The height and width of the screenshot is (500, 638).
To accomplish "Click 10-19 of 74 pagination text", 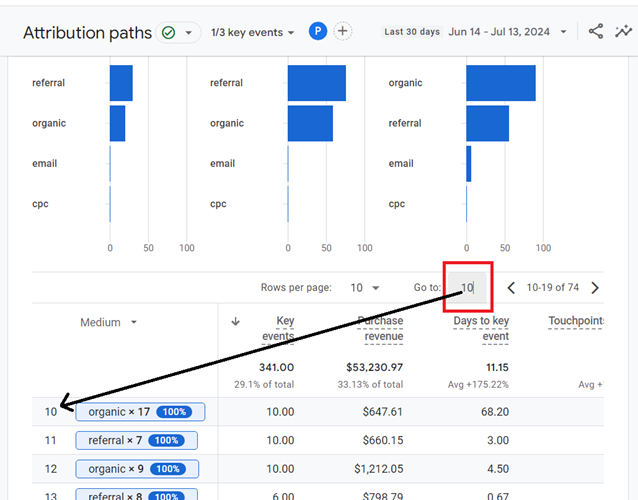I will pyautogui.click(x=553, y=288).
